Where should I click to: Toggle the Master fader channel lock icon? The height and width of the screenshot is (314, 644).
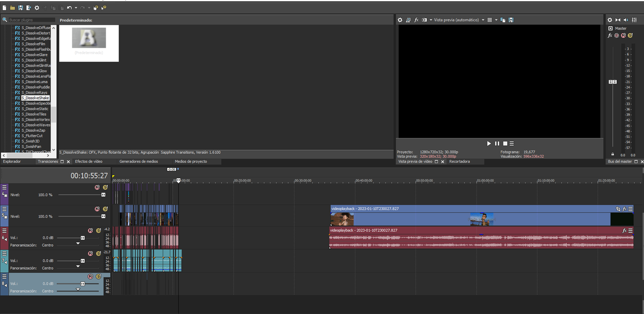pyautogui.click(x=612, y=155)
